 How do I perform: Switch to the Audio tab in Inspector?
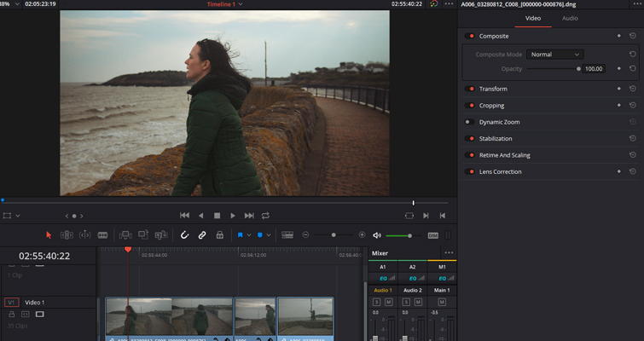click(569, 18)
